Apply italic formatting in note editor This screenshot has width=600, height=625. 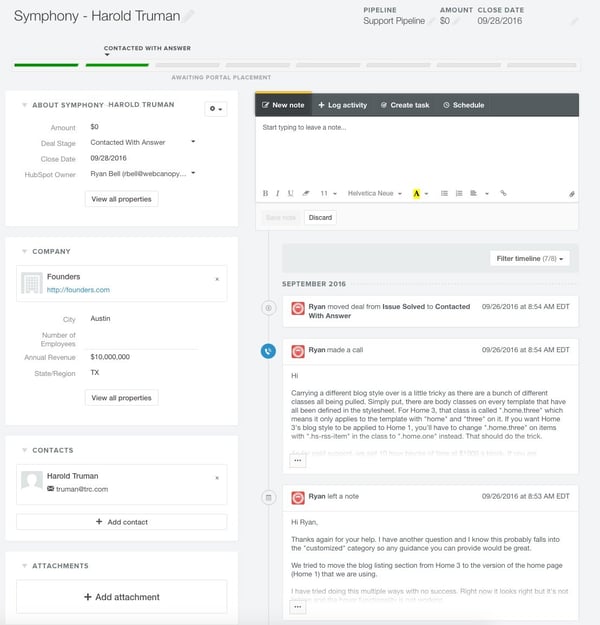click(x=277, y=193)
